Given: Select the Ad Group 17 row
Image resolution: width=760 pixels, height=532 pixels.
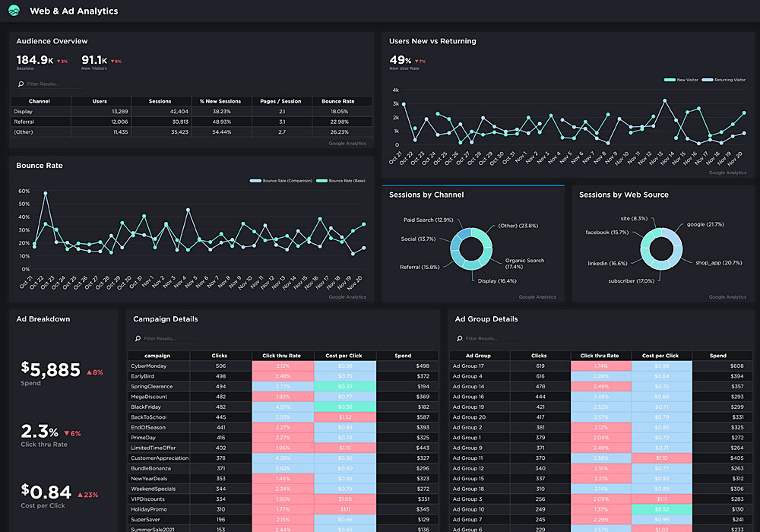Looking at the screenshot, I should (479, 366).
